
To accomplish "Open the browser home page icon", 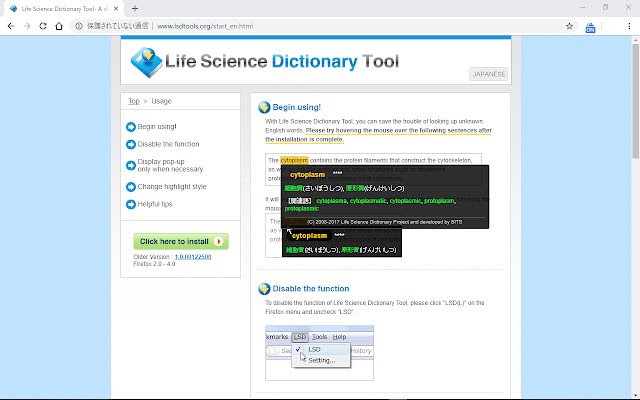I will click(59, 26).
